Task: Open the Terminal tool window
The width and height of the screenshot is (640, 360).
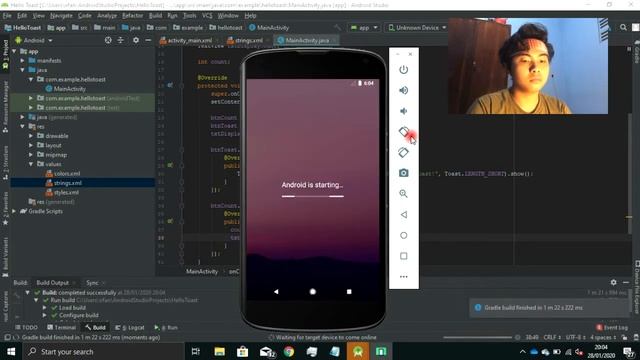Action: pos(62,327)
